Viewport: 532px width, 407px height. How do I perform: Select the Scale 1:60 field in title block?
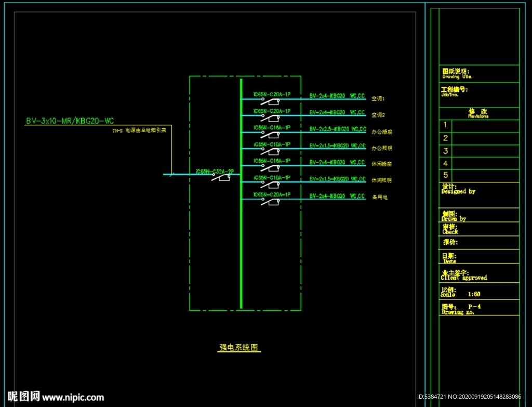click(479, 291)
